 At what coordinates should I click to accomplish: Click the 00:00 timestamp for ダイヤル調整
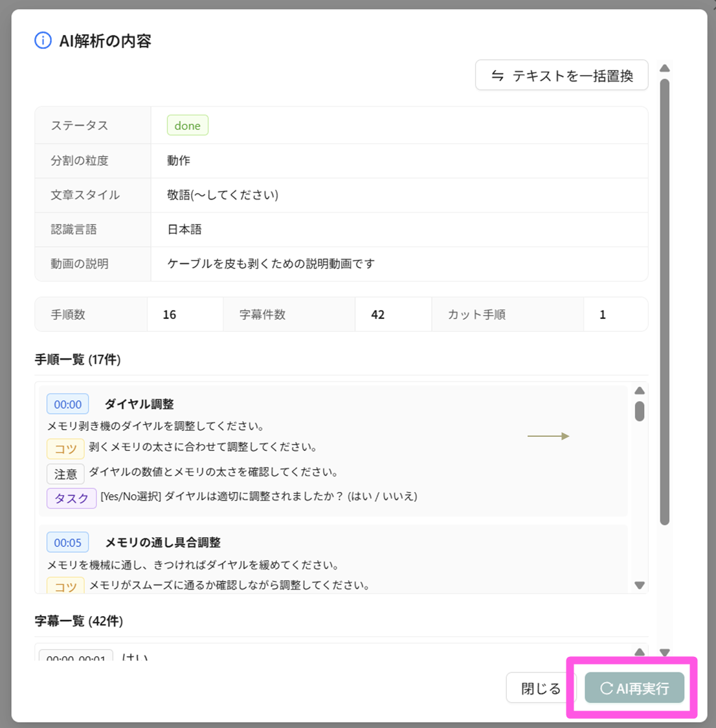tap(68, 404)
